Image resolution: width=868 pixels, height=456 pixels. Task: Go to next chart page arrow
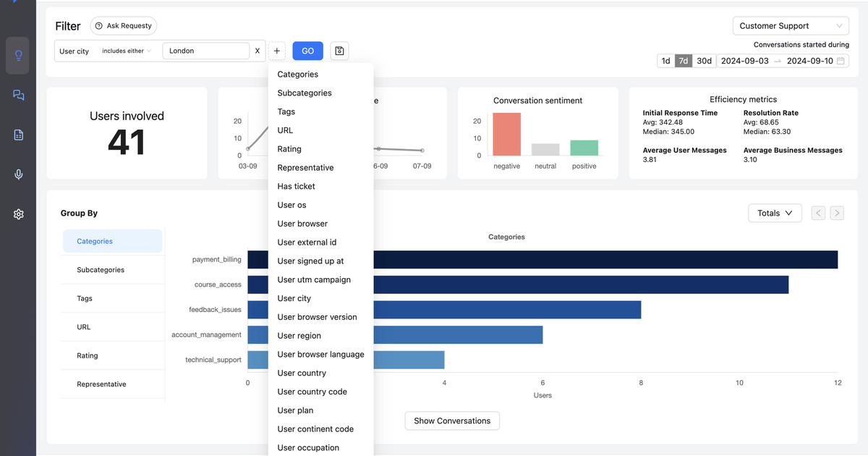click(837, 213)
